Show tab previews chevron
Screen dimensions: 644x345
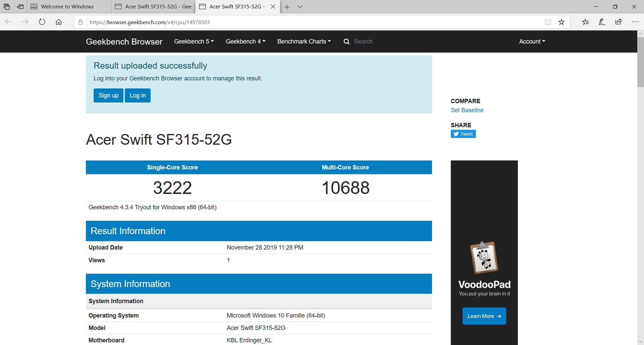(x=300, y=7)
